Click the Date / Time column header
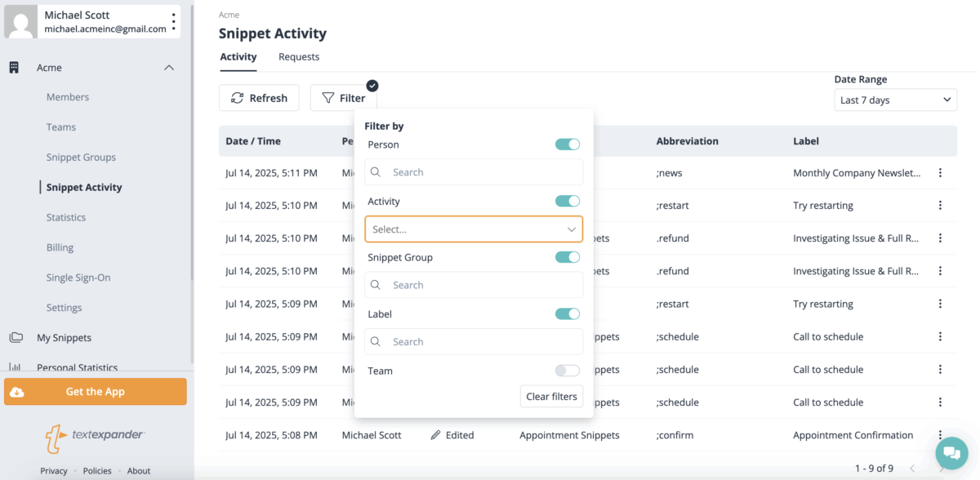The image size is (980, 480). point(253,141)
